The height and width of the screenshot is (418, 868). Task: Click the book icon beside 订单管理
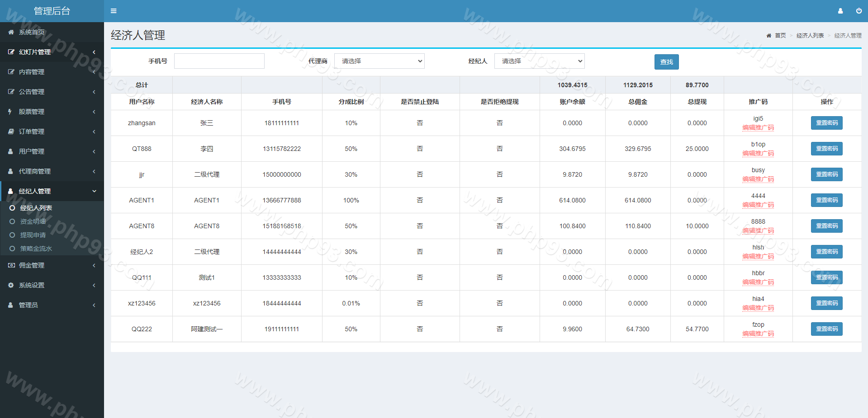click(11, 132)
